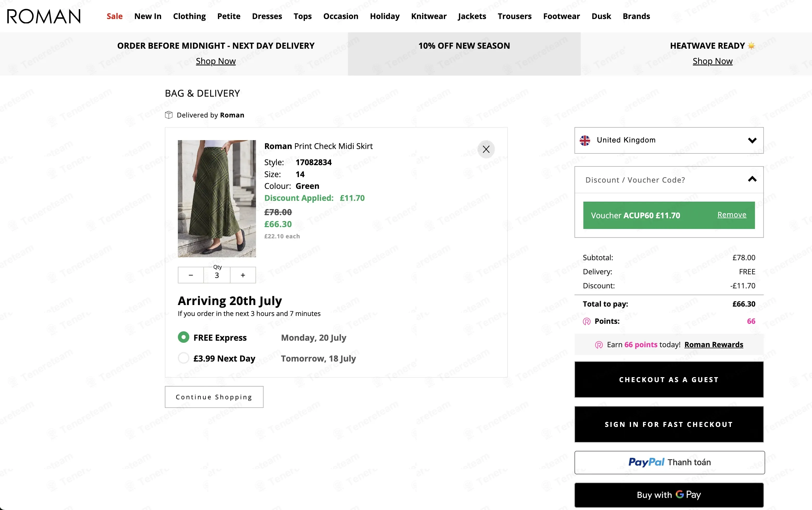
Task: Open the United Kingdom country dropdown
Action: [x=669, y=140]
